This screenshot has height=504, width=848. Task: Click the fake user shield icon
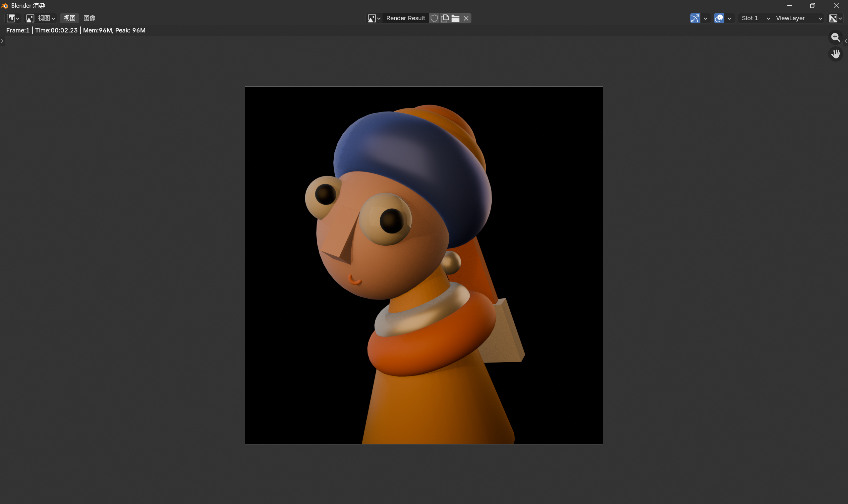point(434,18)
